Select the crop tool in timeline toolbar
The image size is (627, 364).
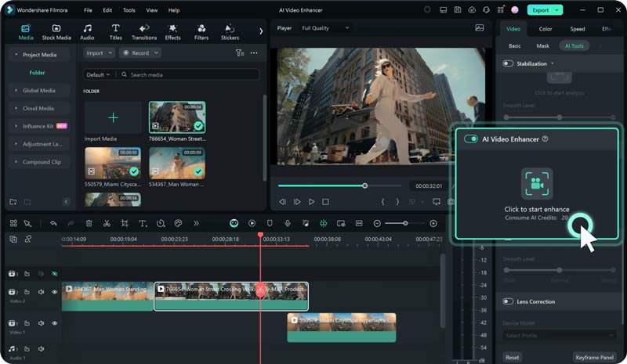coord(125,223)
